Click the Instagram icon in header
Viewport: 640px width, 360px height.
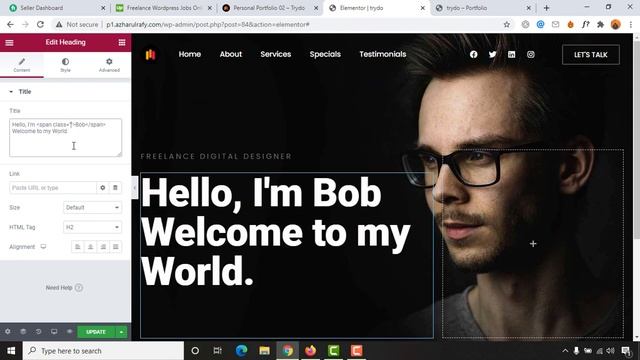click(x=531, y=54)
